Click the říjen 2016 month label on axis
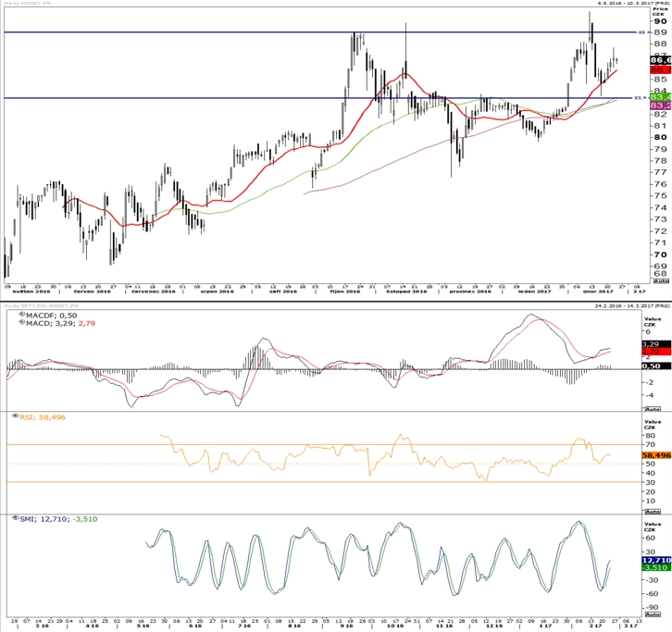The height and width of the screenshot is (632, 672). pos(345,291)
